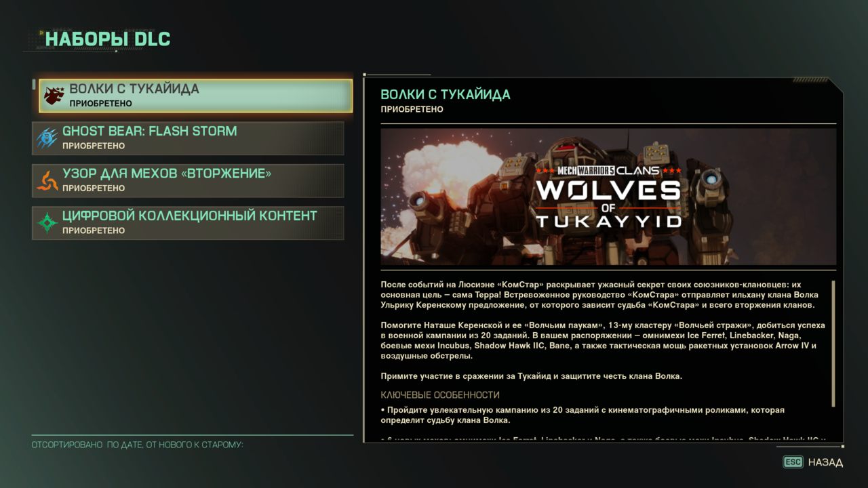Click the Волки с Тукайида detail heading
The image size is (868, 488).
[x=446, y=95]
